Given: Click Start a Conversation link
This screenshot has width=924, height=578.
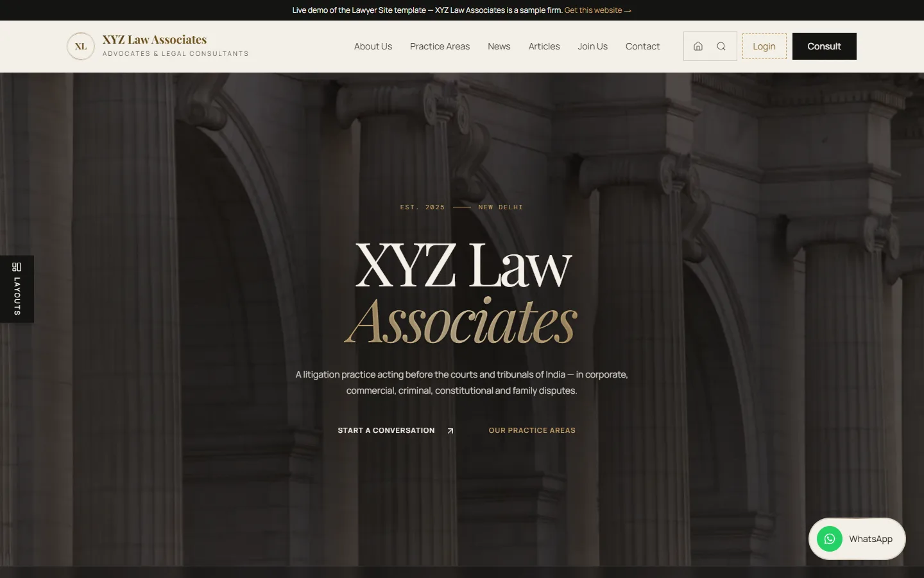Looking at the screenshot, I should coord(386,430).
